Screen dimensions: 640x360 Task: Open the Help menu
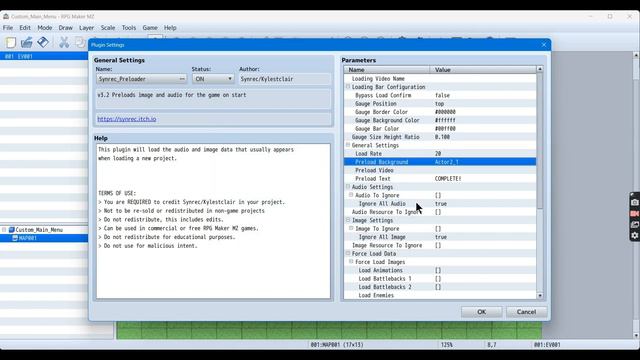point(170,28)
